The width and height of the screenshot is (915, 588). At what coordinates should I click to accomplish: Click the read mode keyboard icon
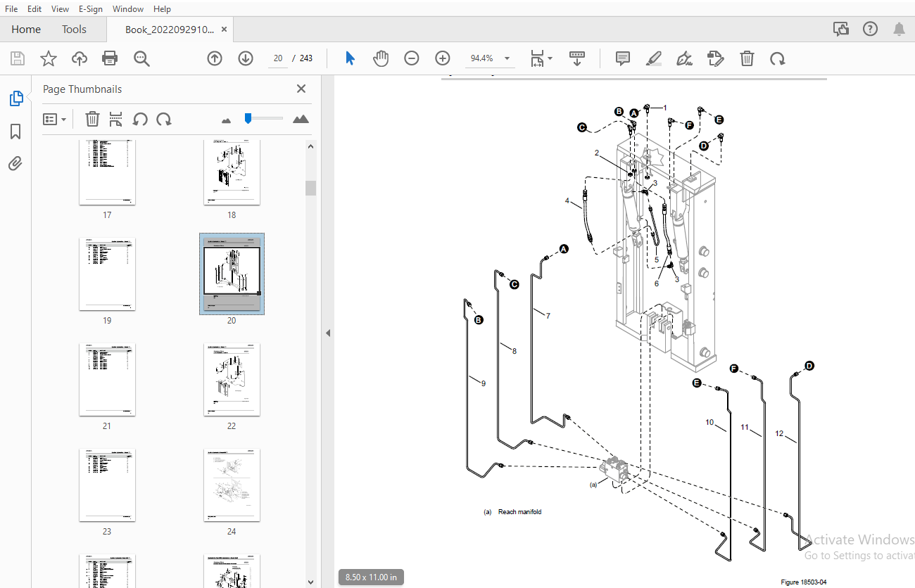(x=577, y=58)
